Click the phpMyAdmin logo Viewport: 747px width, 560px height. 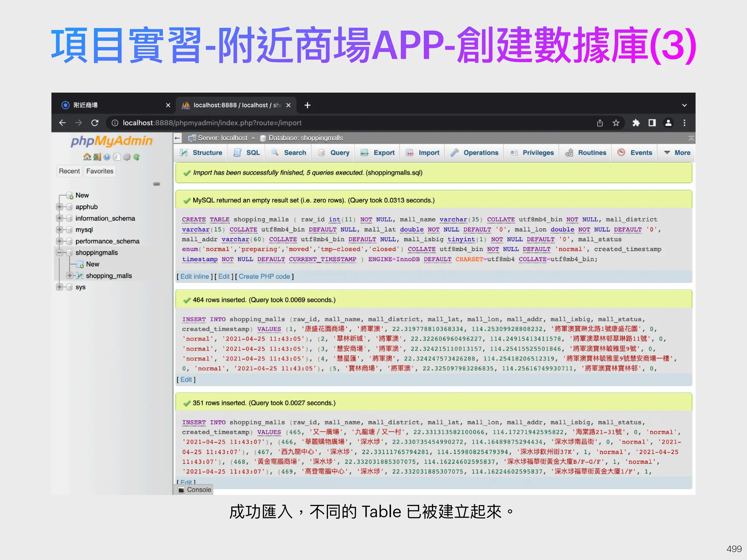(x=112, y=141)
